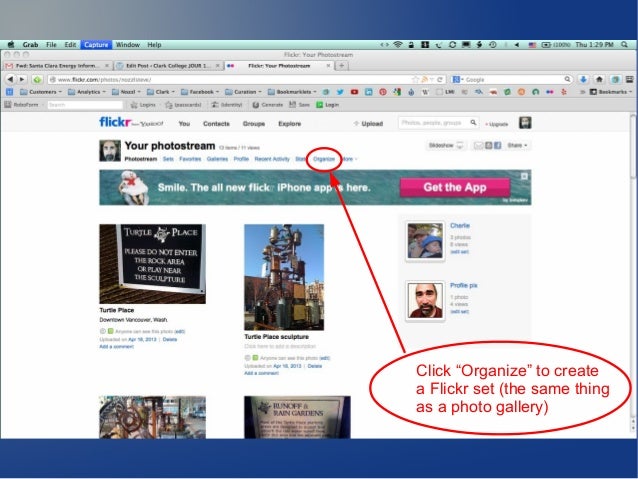
Task: Open the Clark bookmarks folder
Action: [x=160, y=92]
